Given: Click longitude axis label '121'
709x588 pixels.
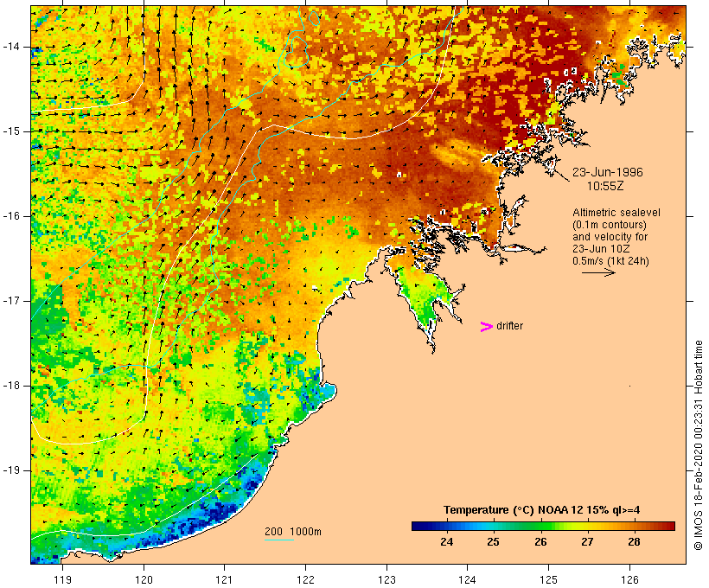Looking at the screenshot, I should point(224,579).
